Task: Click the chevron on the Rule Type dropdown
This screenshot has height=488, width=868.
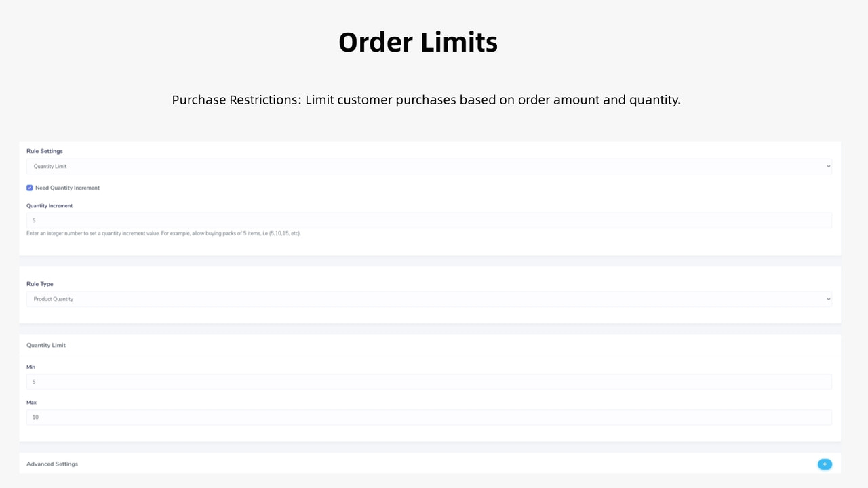Action: point(827,299)
